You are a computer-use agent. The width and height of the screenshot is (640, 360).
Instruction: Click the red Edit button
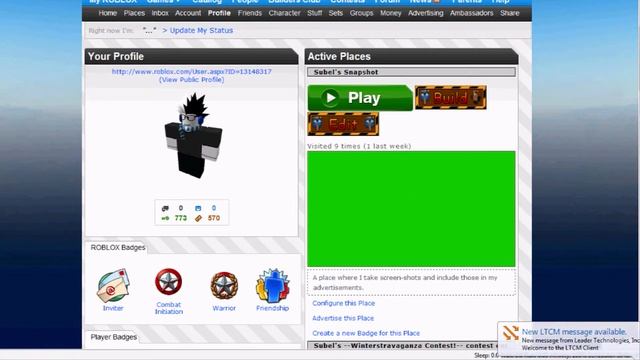pyautogui.click(x=343, y=124)
